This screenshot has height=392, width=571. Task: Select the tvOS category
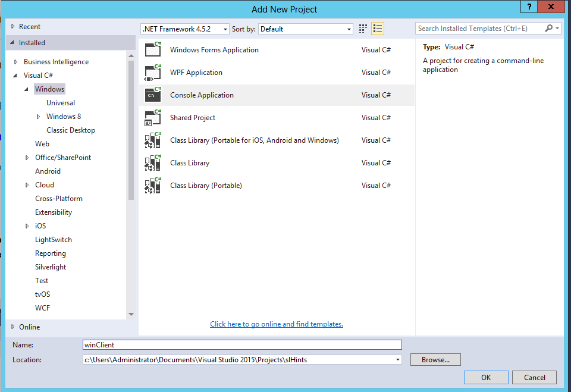(43, 294)
